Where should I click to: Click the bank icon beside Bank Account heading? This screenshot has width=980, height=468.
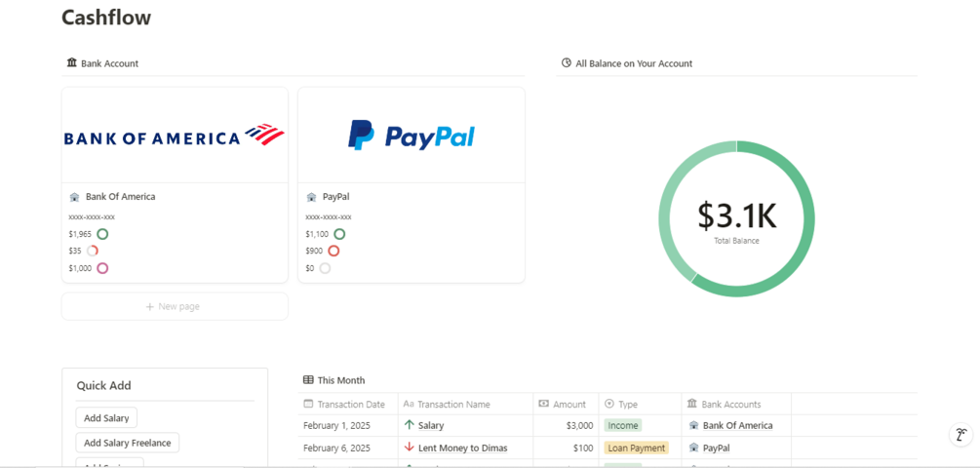[x=71, y=63]
